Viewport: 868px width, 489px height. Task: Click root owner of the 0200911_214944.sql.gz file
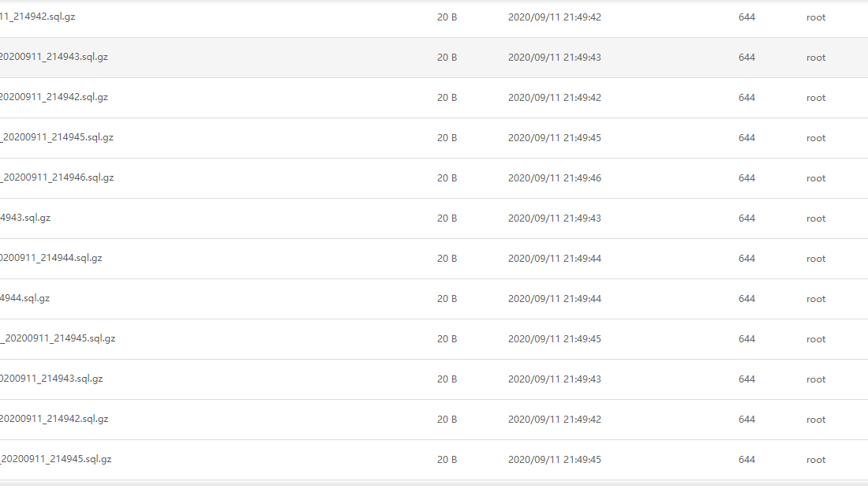[x=816, y=259]
